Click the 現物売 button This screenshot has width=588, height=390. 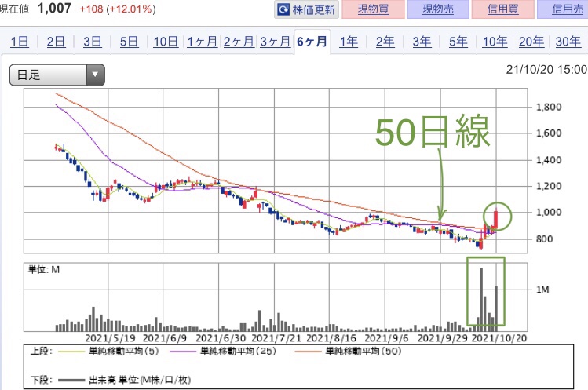pyautogui.click(x=438, y=9)
